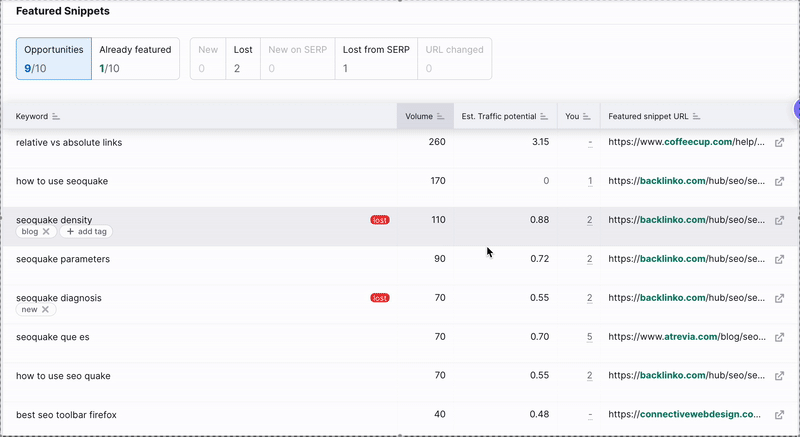Remove the blog tag from seoquake density

[x=46, y=232]
